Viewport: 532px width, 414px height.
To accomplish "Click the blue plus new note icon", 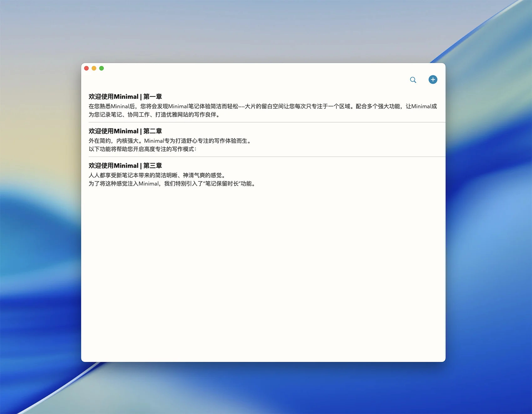I will coord(433,79).
